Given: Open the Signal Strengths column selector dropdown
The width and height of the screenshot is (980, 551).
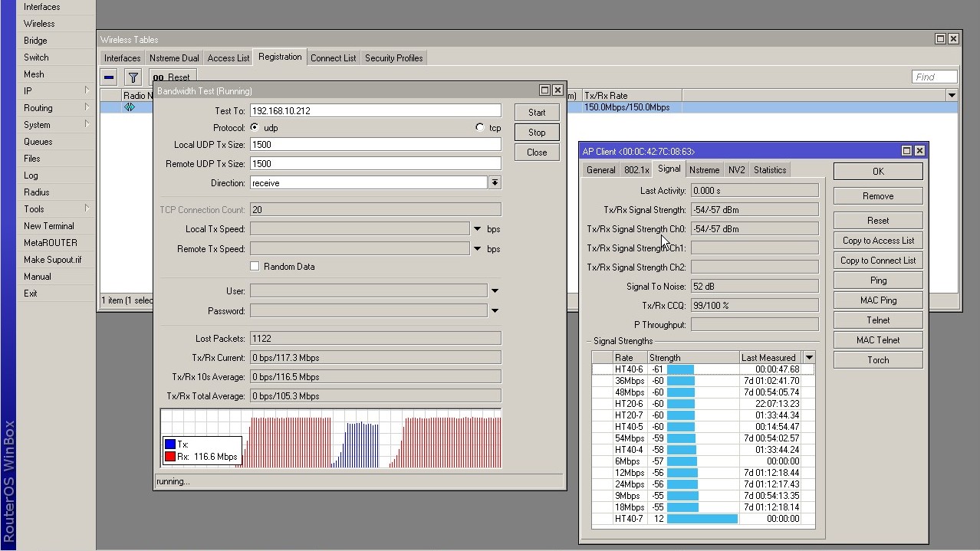Looking at the screenshot, I should (x=808, y=358).
